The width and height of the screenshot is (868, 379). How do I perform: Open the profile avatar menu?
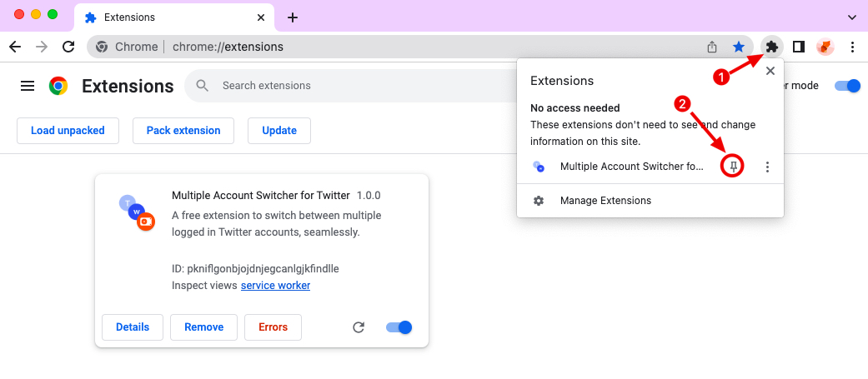pyautogui.click(x=825, y=47)
